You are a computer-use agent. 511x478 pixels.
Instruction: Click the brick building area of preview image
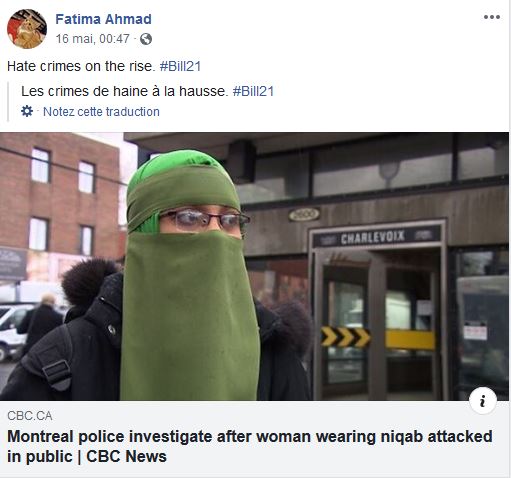pos(59,200)
